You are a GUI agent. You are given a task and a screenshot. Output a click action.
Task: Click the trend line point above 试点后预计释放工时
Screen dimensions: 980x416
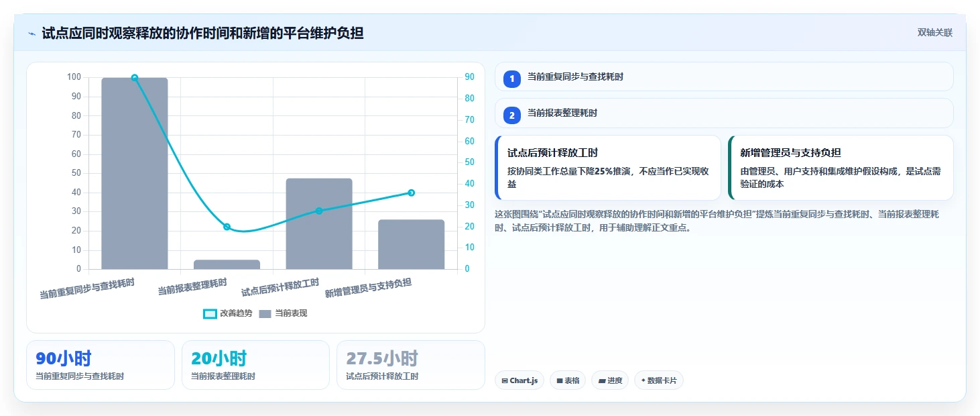click(319, 211)
